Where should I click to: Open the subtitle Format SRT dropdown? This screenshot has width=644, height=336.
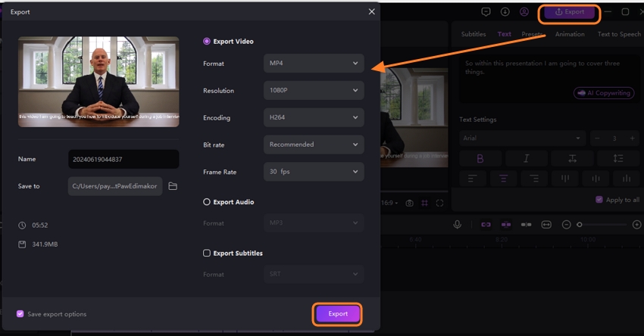click(x=314, y=274)
